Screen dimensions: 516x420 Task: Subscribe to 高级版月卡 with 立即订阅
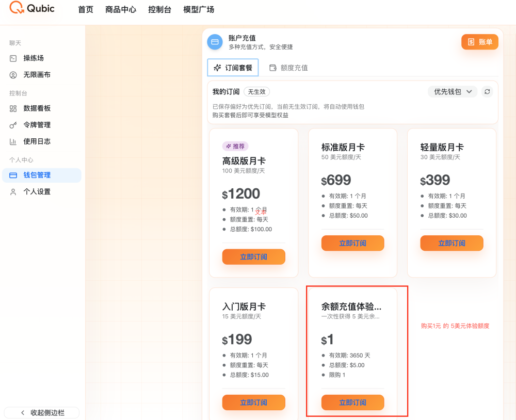pos(254,257)
